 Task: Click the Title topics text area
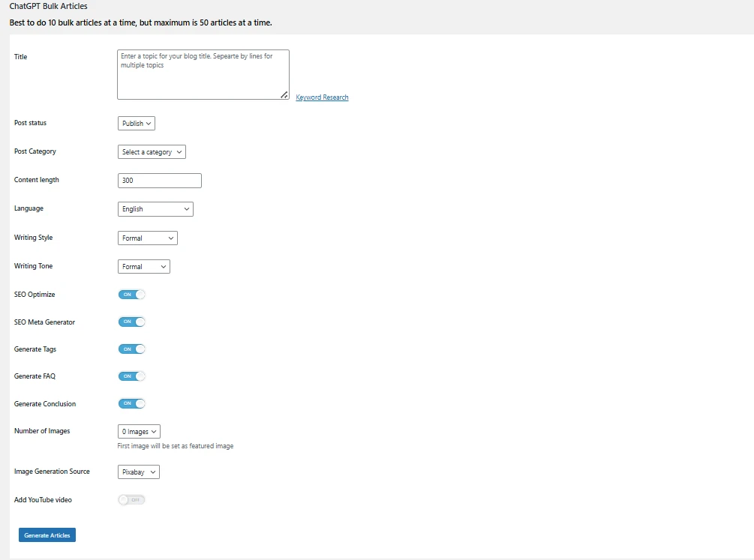(x=203, y=74)
